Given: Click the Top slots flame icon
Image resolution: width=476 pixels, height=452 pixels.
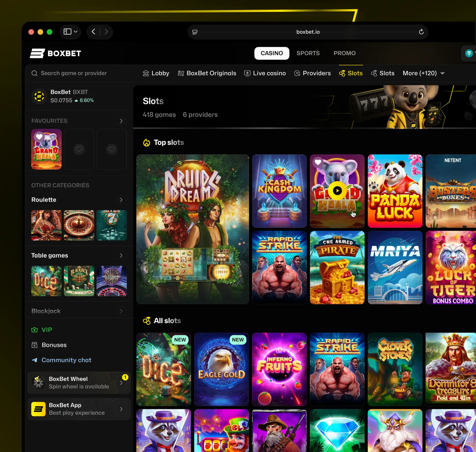Looking at the screenshot, I should click(x=147, y=142).
